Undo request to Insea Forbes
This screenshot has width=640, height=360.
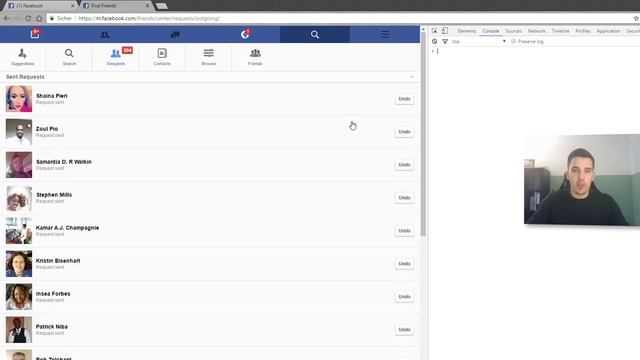pyautogui.click(x=404, y=297)
